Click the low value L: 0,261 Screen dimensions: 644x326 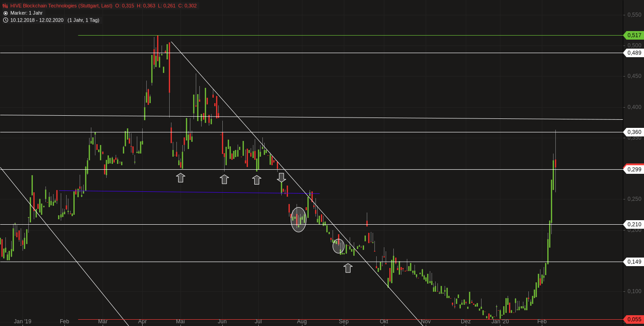[x=167, y=6]
